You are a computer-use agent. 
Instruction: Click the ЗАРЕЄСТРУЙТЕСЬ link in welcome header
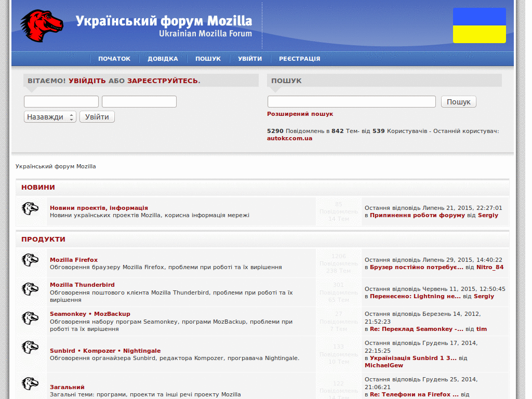coord(164,81)
